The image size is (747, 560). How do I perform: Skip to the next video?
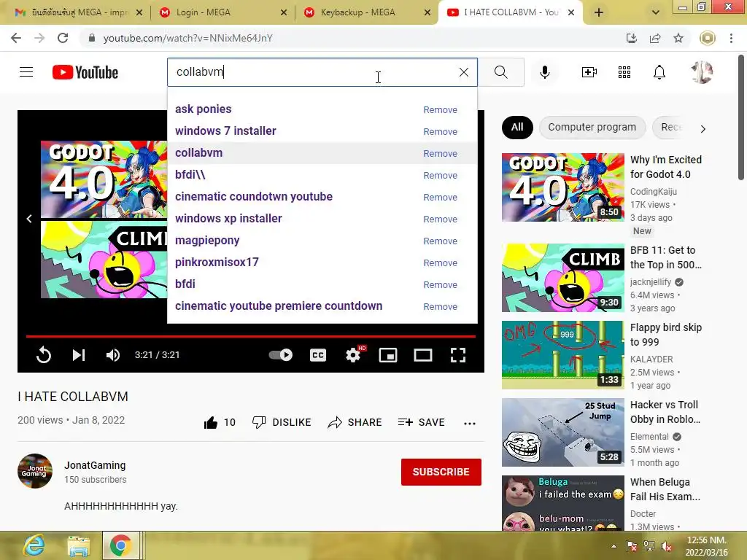pos(79,355)
